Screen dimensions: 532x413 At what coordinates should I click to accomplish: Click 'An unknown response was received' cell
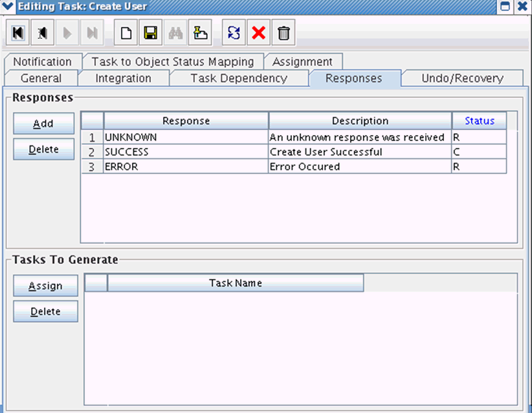360,137
